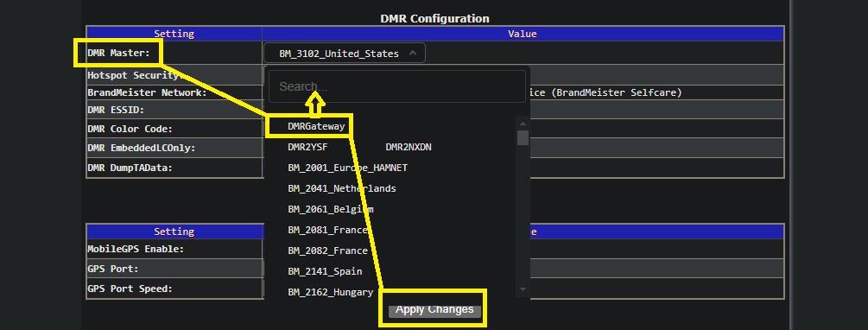The height and width of the screenshot is (330, 868).
Task: Click the dropdown list scrollbar down arrow
Action: coord(523,289)
